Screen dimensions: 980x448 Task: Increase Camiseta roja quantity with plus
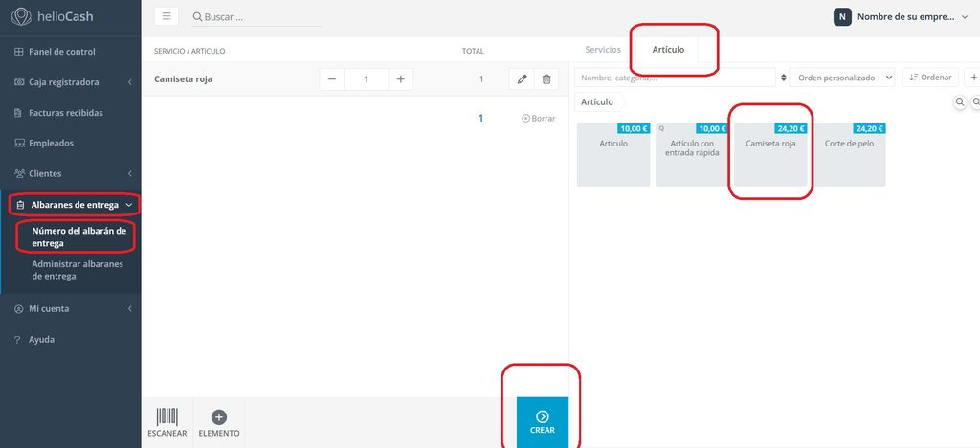point(401,79)
